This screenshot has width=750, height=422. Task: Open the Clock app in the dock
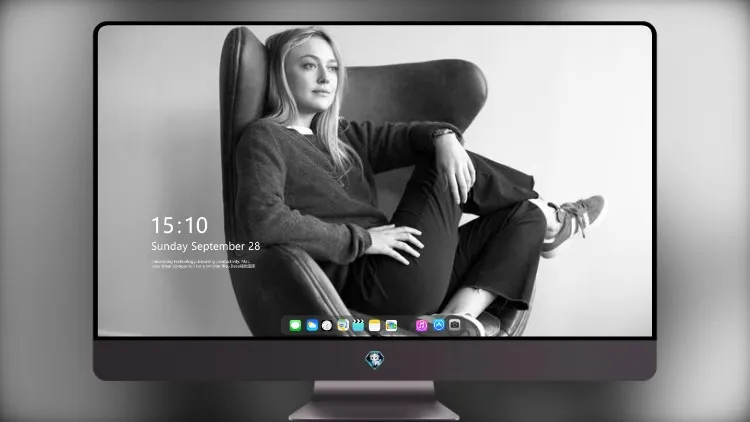click(327, 326)
